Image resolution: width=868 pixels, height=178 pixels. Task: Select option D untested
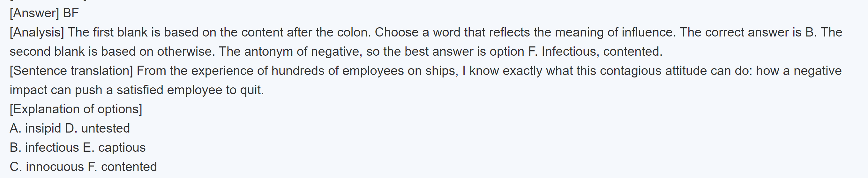click(x=97, y=129)
